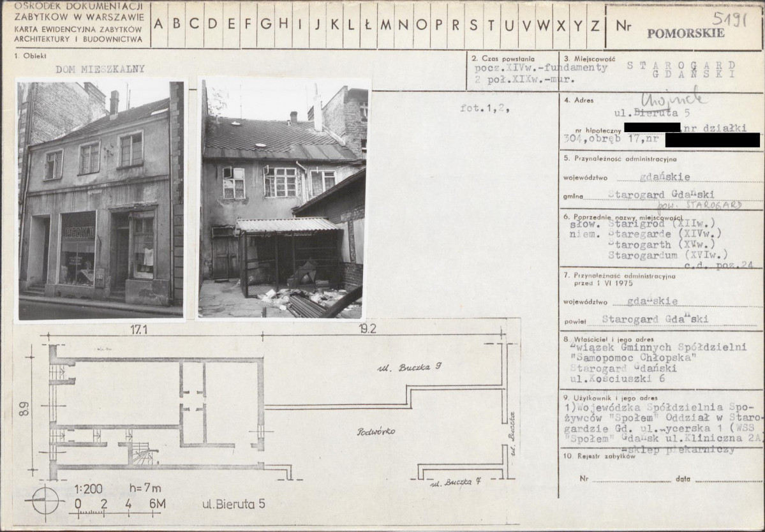This screenshot has height=532, width=765.
Task: Click the staircase symbol in the floor plan
Action: point(144,453)
